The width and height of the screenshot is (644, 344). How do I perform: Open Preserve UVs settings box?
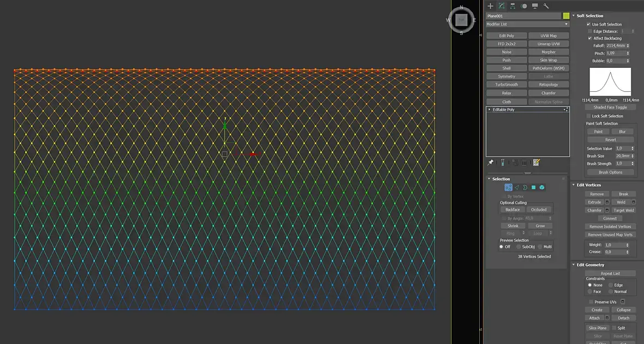coord(623,302)
